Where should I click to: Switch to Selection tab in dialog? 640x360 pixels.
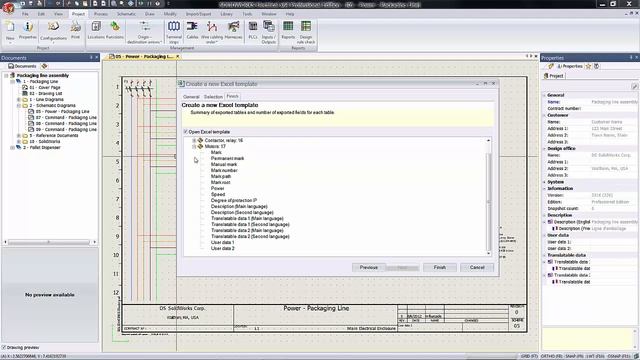pos(213,97)
